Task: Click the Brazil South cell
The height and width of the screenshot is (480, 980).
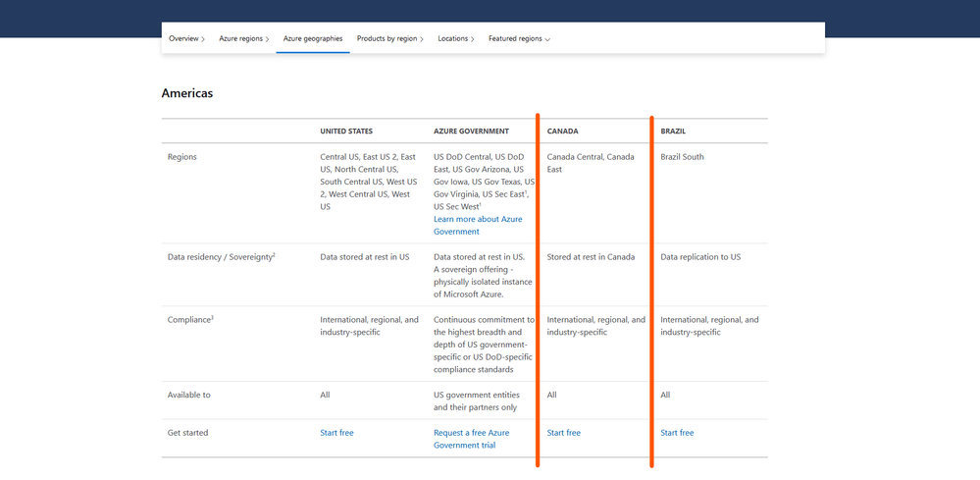Action: point(682,157)
